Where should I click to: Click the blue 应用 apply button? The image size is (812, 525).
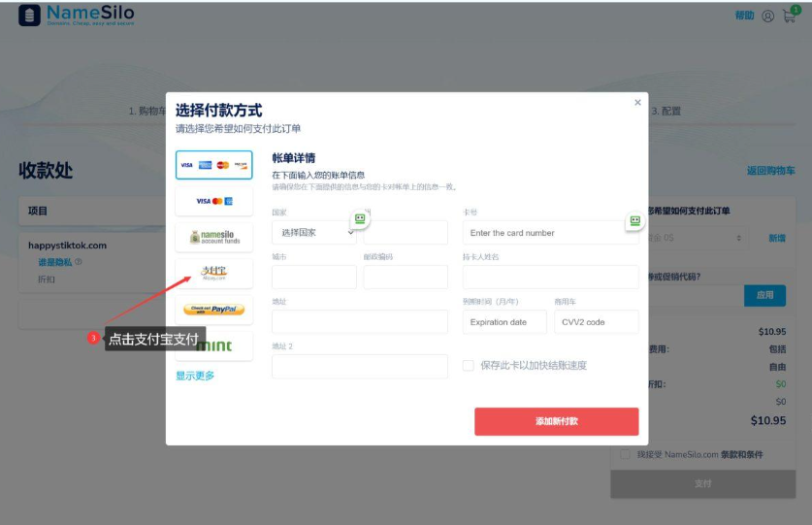coord(764,295)
